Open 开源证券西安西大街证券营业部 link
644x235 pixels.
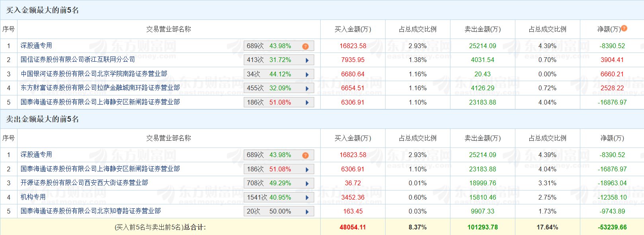click(x=84, y=183)
